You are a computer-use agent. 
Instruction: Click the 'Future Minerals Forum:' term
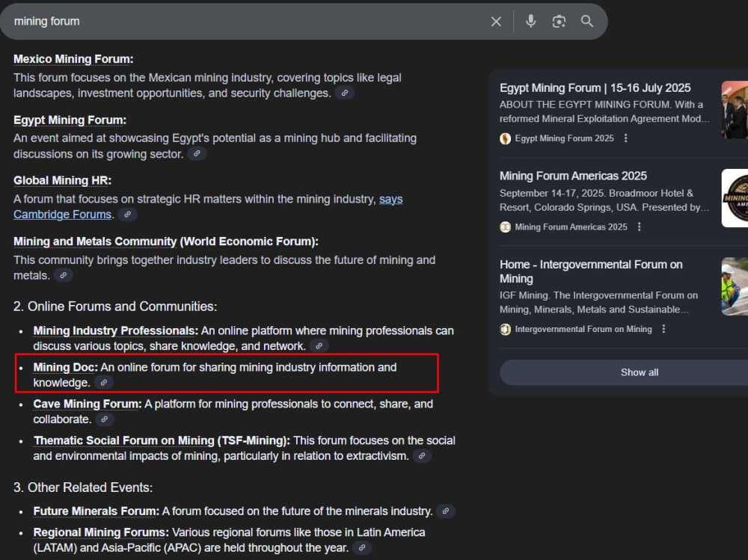pos(96,511)
